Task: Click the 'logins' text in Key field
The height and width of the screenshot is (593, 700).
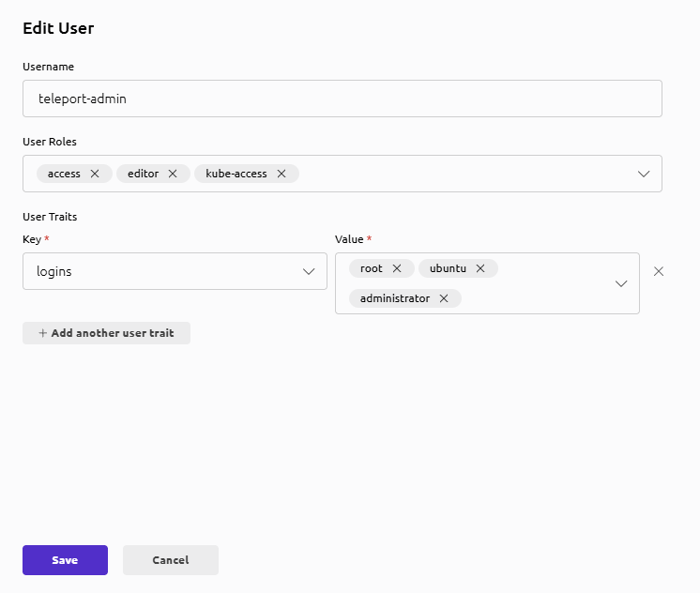Action: tap(54, 271)
